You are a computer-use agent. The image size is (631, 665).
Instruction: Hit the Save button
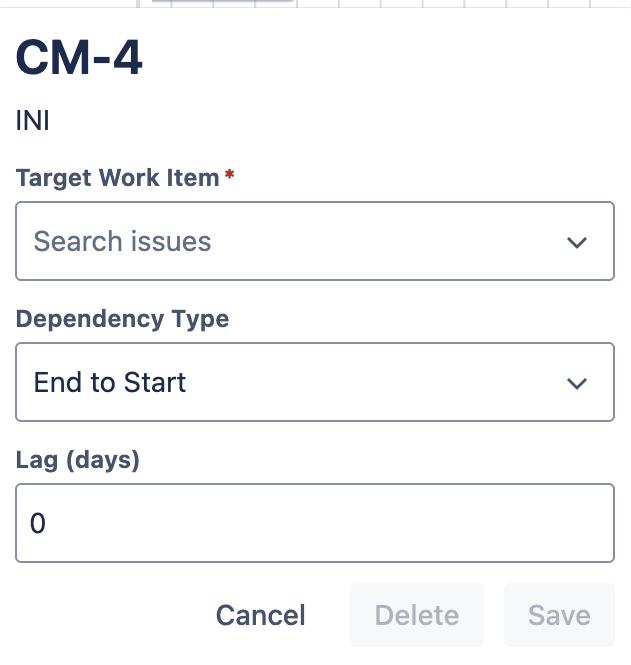click(559, 615)
